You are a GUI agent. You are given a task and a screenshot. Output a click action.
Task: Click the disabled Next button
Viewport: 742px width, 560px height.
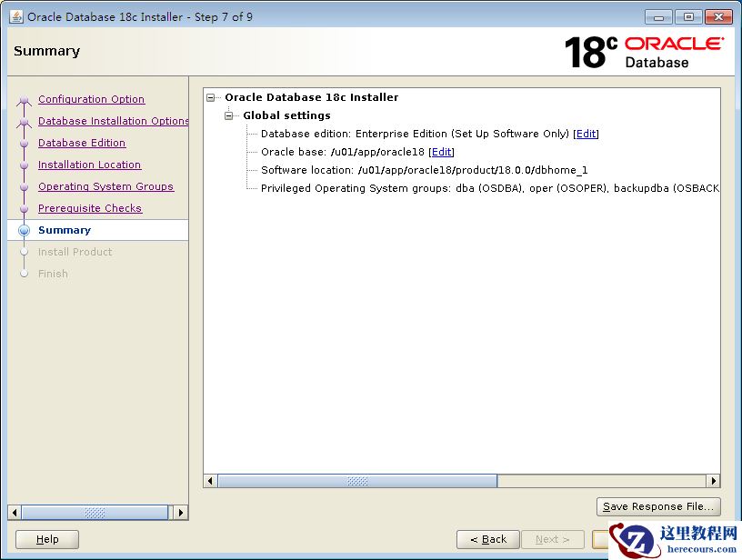coord(553,539)
